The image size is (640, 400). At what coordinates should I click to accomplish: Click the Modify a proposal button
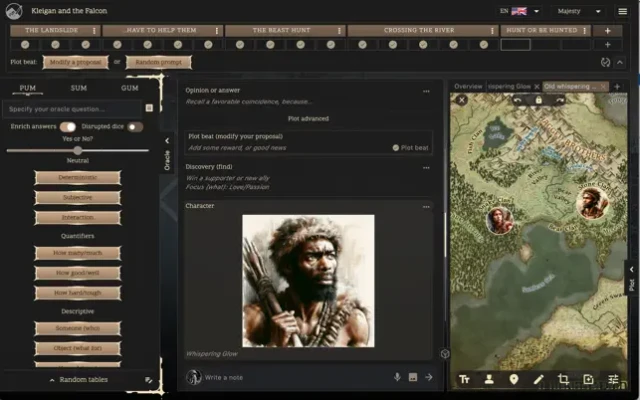pyautogui.click(x=76, y=62)
